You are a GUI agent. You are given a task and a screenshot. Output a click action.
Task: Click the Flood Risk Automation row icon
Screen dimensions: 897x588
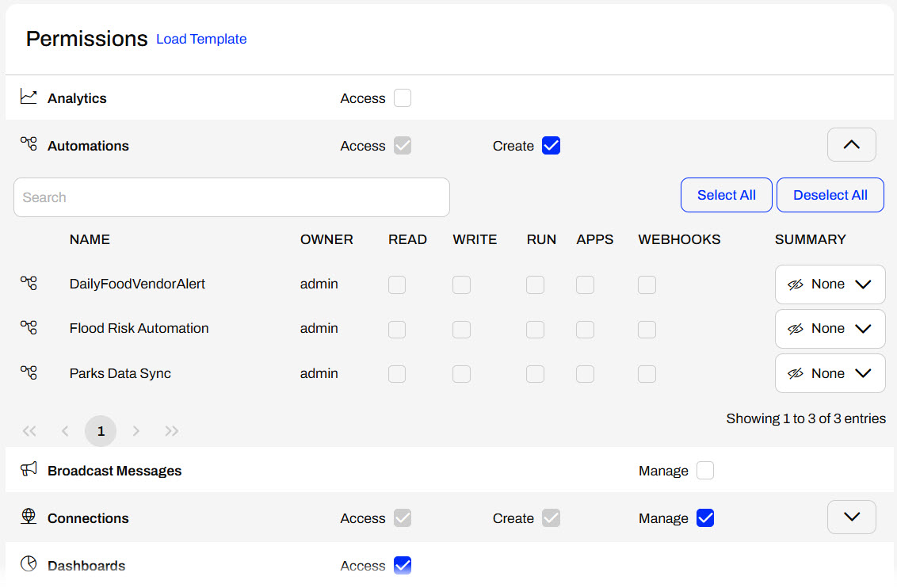click(29, 327)
